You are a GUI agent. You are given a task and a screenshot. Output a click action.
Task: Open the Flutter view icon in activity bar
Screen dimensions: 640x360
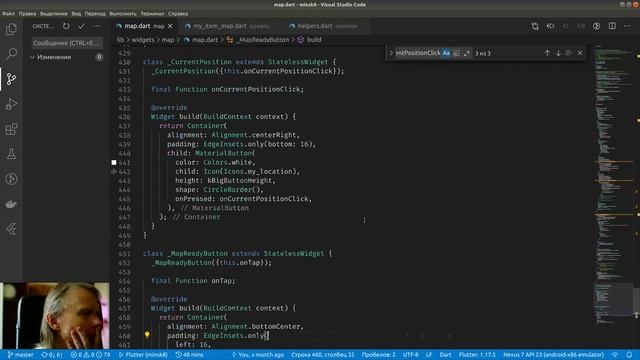tap(11, 229)
